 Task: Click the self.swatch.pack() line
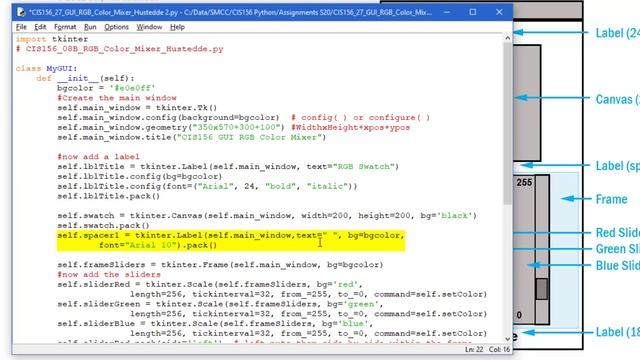[x=103, y=225]
